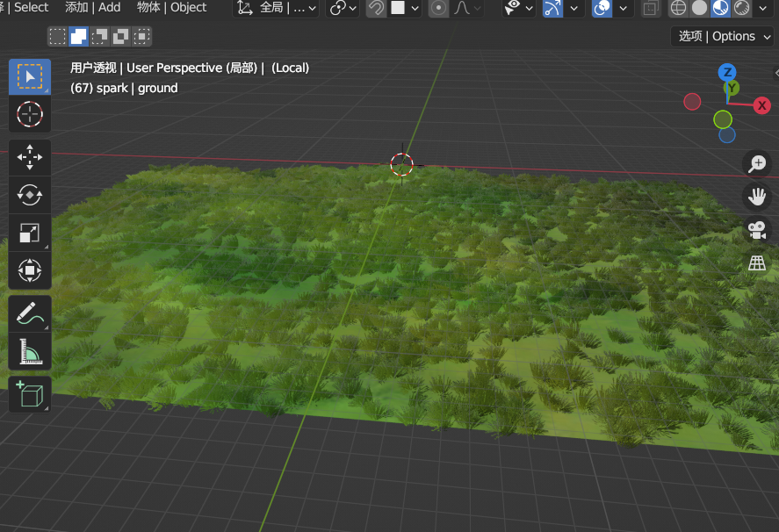Select the Scale tool
This screenshot has width=779, height=532.
[x=30, y=234]
